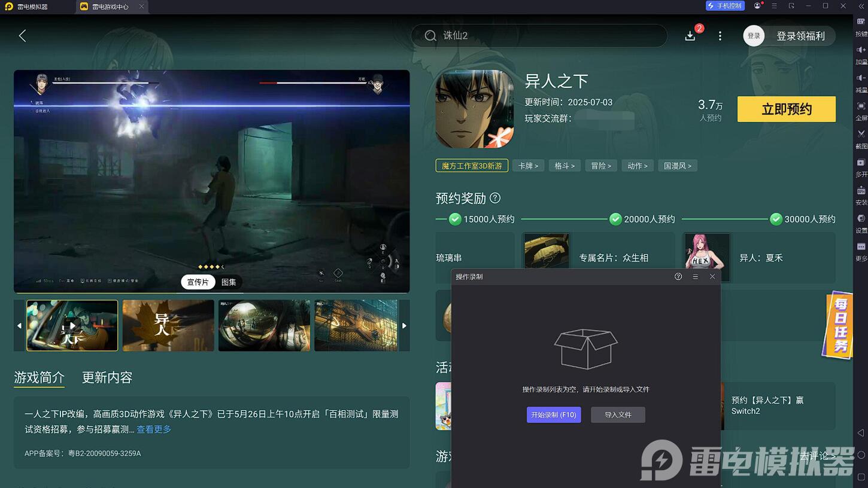
Task: Click the 登录 avatar circle
Action: pos(754,36)
